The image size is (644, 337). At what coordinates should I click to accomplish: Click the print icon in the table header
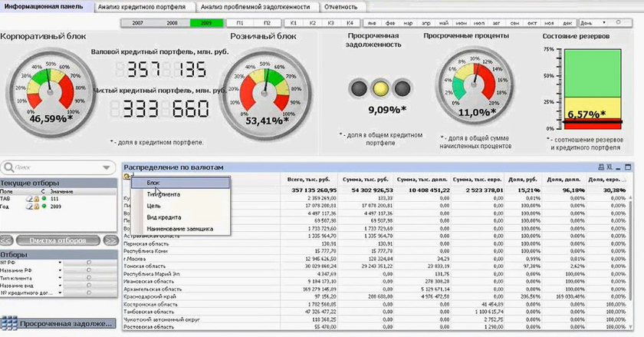coord(600,166)
